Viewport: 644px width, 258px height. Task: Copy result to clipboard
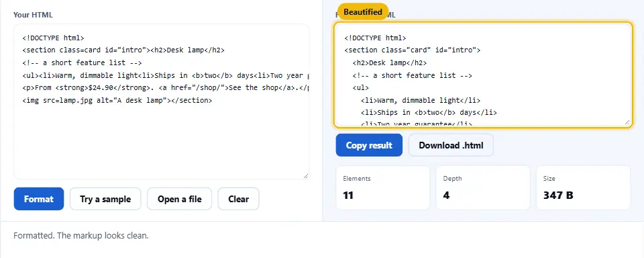[x=369, y=145]
